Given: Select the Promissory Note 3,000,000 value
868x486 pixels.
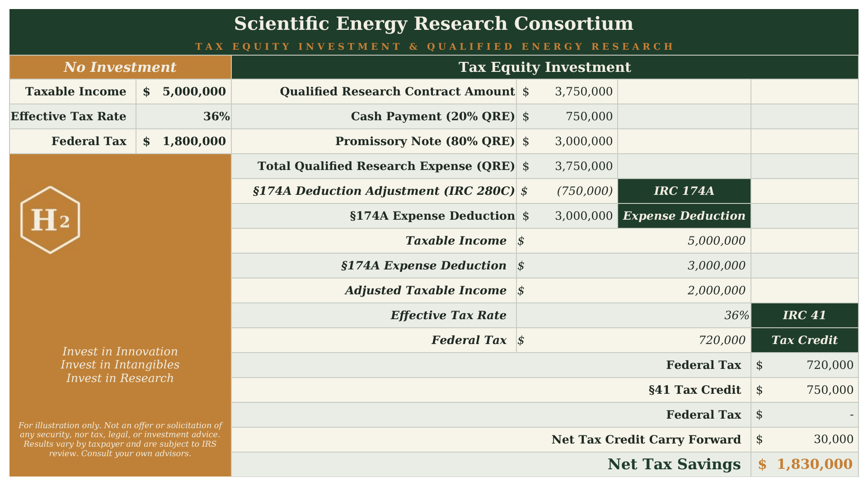Looking at the screenshot, I should click(x=567, y=142).
